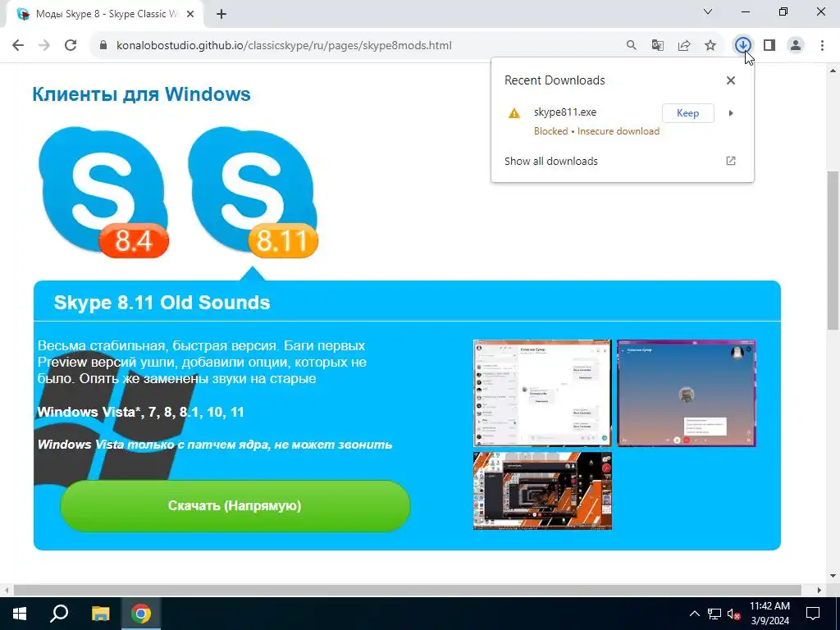Open tab search chevron

pos(708,11)
